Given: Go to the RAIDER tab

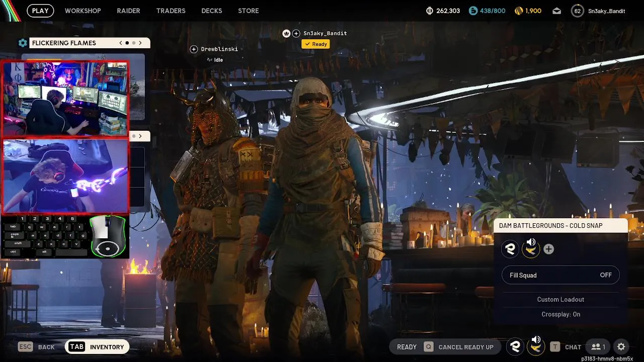Looking at the screenshot, I should coord(128,11).
